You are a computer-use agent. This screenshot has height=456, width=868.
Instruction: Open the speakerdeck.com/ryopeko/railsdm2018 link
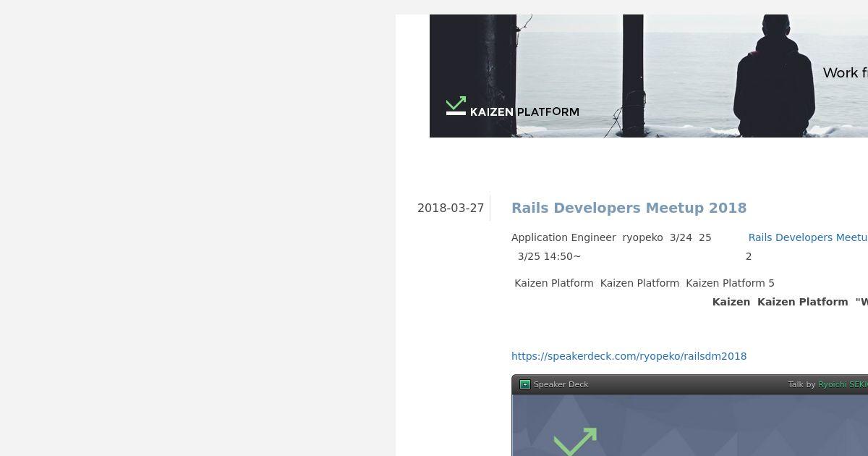[x=629, y=356]
